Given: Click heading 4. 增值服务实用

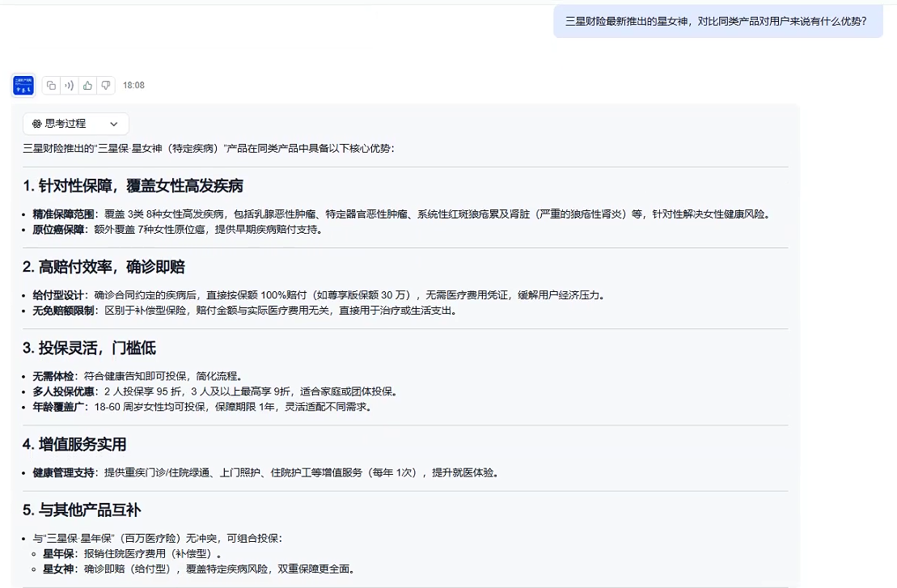Looking at the screenshot, I should [74, 445].
